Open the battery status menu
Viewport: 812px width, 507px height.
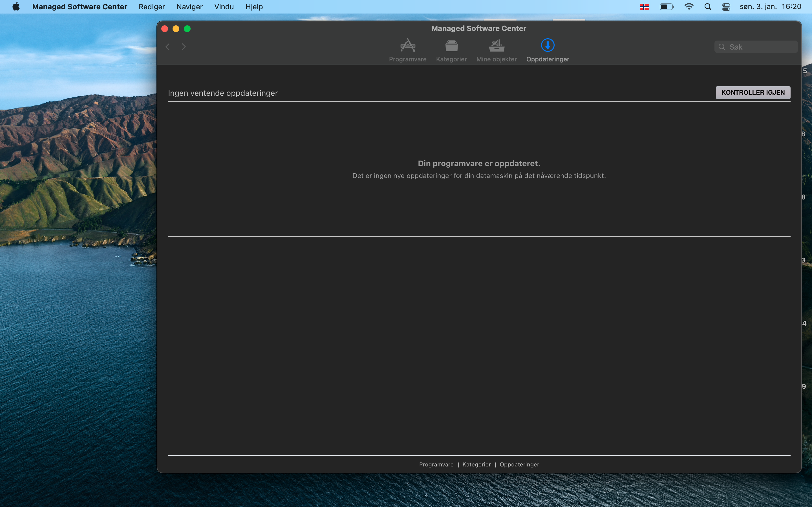(x=667, y=7)
